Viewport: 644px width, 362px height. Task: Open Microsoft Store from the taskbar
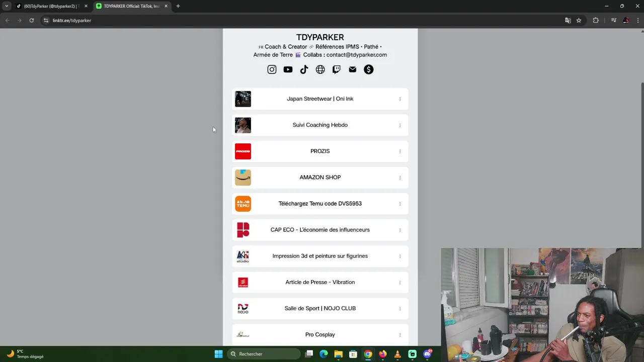tap(353, 354)
